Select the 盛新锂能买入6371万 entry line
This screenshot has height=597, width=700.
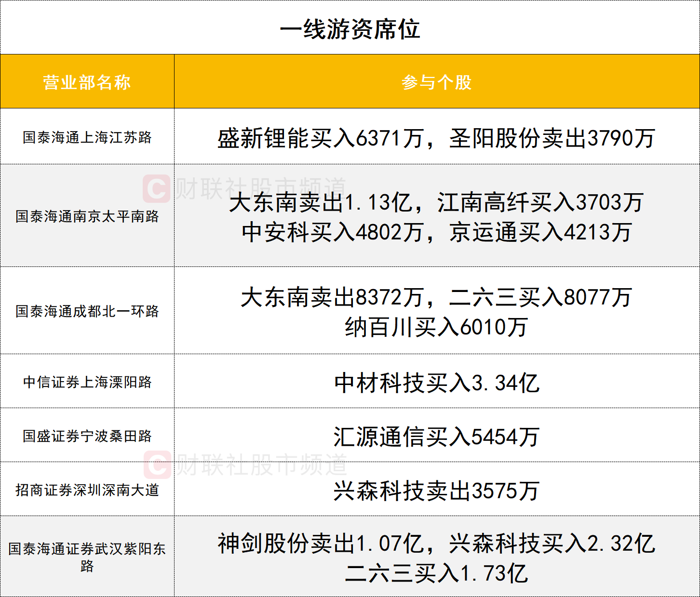437,138
